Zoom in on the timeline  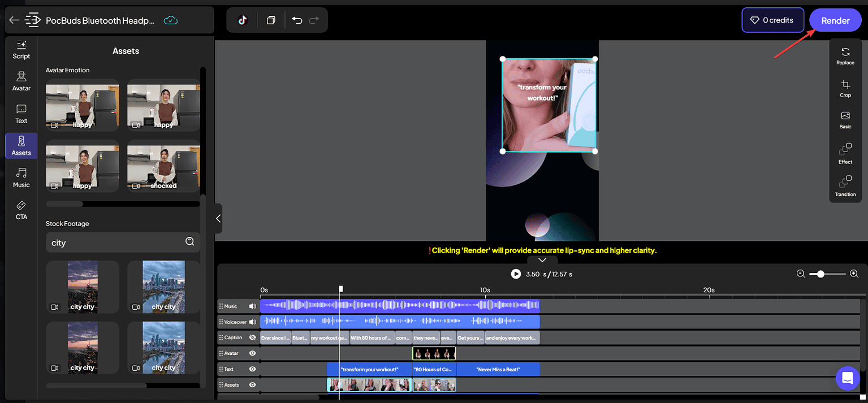click(854, 274)
